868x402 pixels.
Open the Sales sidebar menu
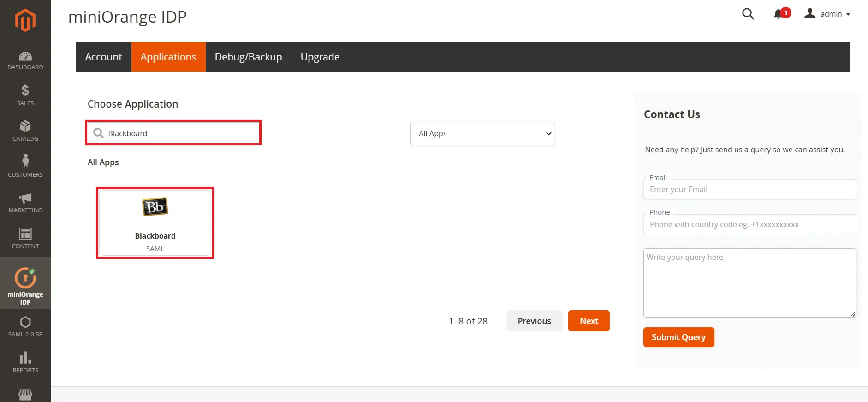pyautogui.click(x=25, y=96)
